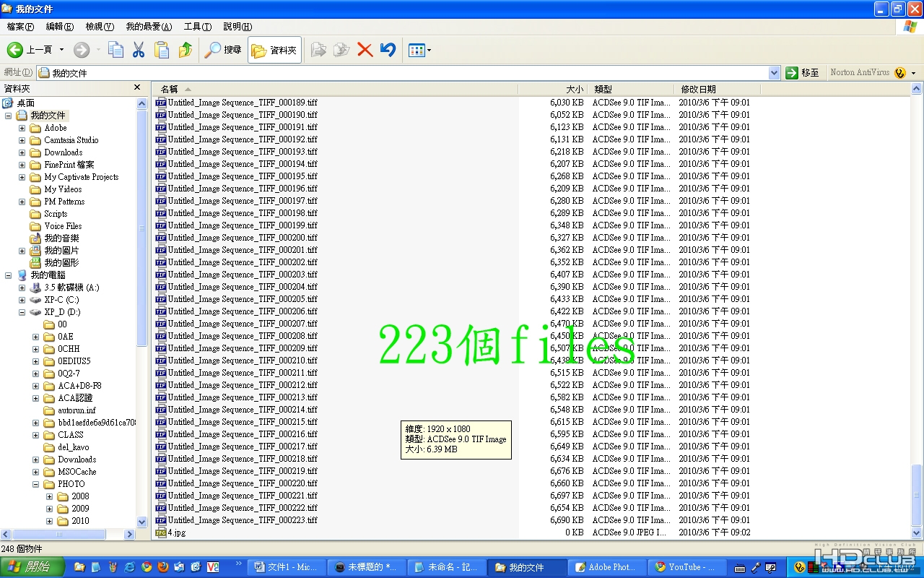Open the 工具(T) menu

pyautogui.click(x=197, y=27)
